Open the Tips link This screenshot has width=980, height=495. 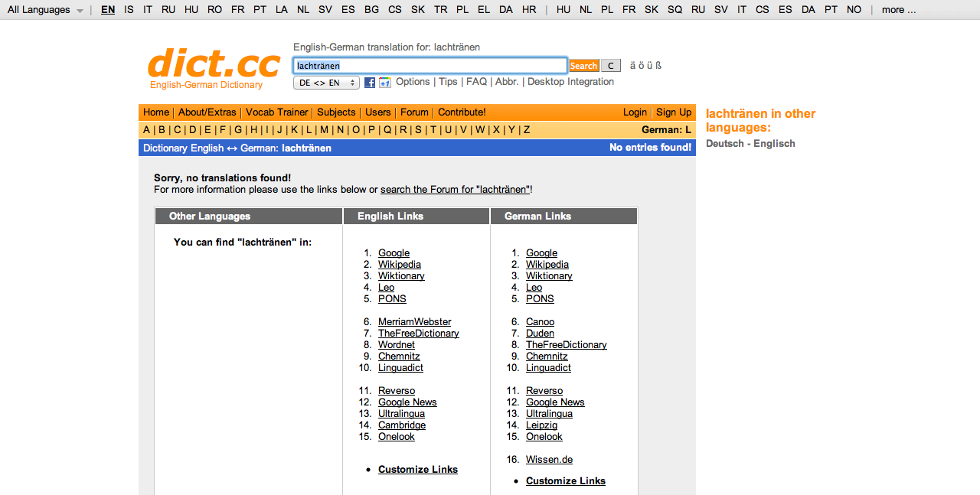pos(448,82)
